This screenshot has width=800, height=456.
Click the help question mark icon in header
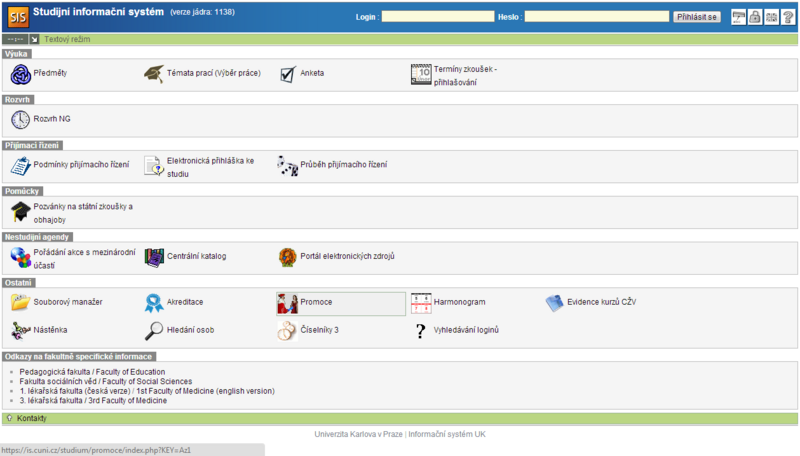coord(788,17)
